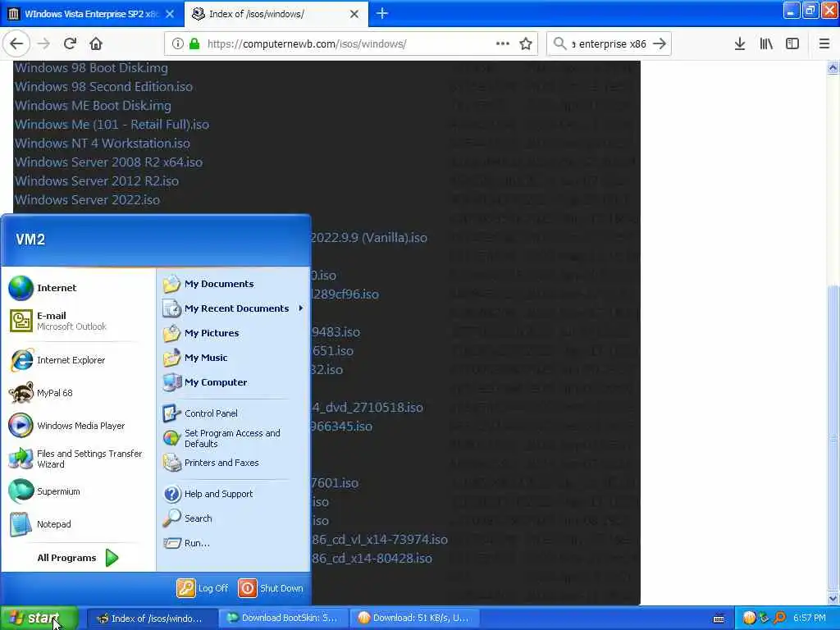Screen dimensions: 840x630
Task: Open a new tab with plus button
Action: (x=382, y=13)
